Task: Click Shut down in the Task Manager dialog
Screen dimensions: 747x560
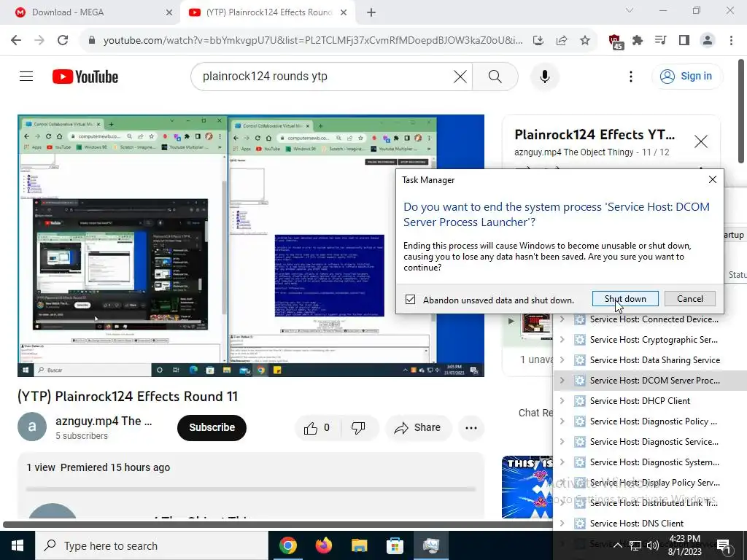Action: 625,299
